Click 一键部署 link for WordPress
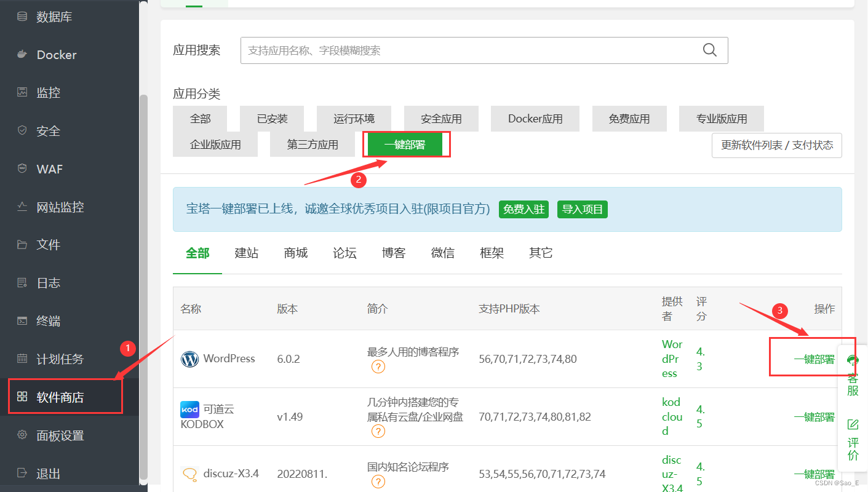The image size is (868, 492). pos(814,359)
